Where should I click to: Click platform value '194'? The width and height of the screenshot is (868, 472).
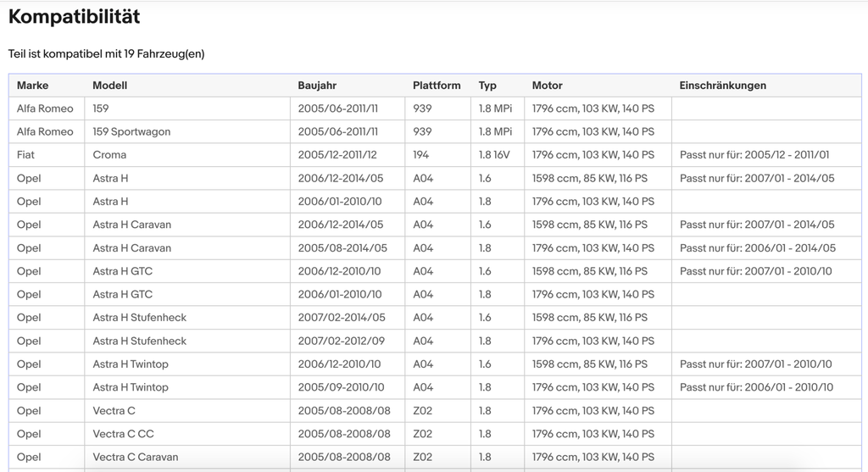(420, 155)
